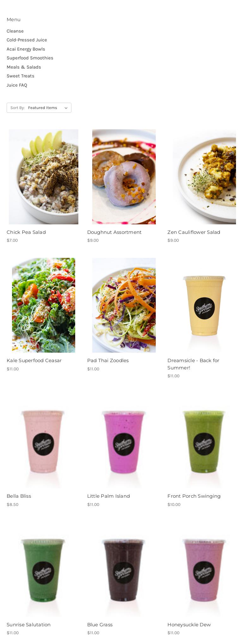Visit the Juice FAQ page
This screenshot has height=644, width=248.
coord(17,85)
